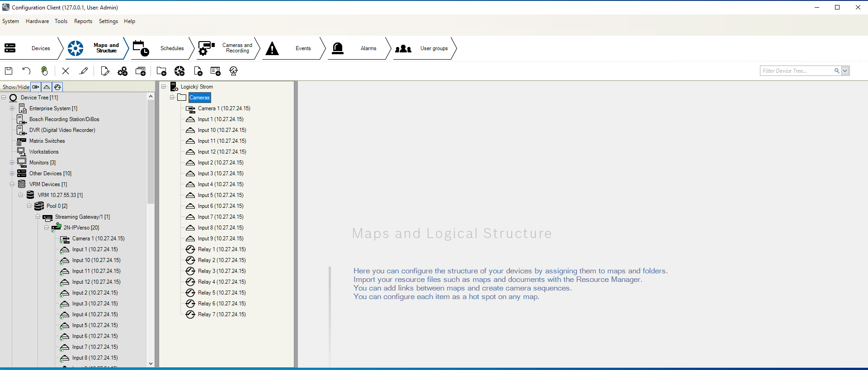Open the Filter Device Tree dropdown arrow
868x370 pixels.
click(x=845, y=71)
